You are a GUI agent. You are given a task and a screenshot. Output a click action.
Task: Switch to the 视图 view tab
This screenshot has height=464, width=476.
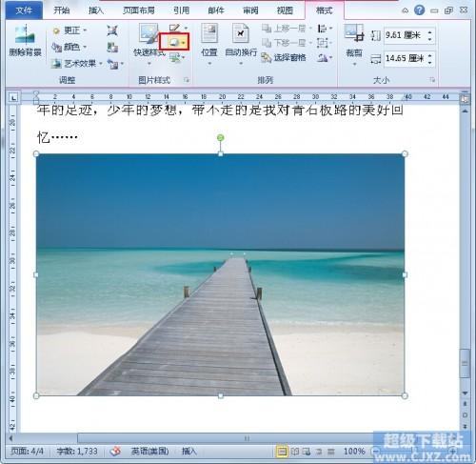pyautogui.click(x=285, y=10)
